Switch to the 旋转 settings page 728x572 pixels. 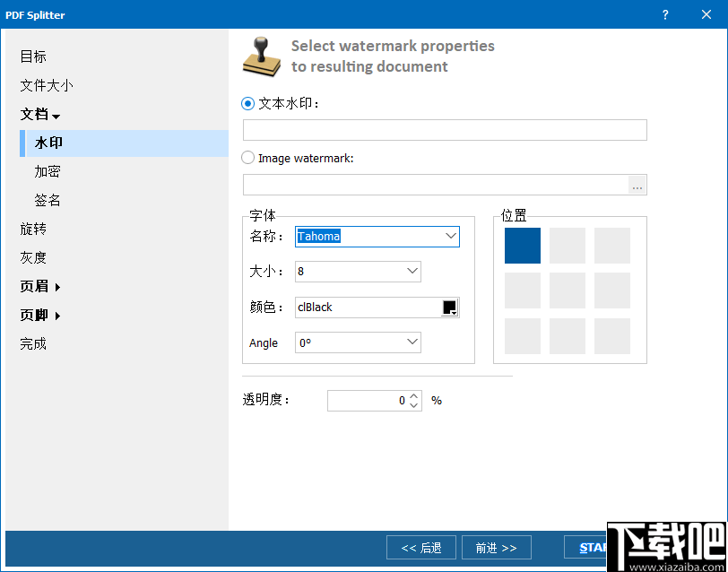click(x=33, y=229)
